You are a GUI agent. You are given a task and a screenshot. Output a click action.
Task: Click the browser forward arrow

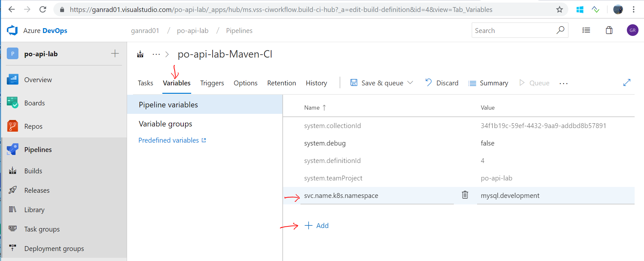point(27,9)
